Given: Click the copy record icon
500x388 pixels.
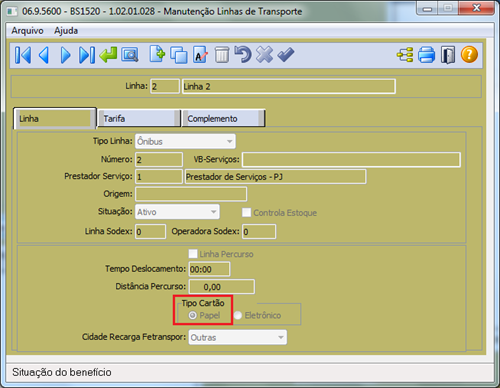Looking at the screenshot, I should [x=179, y=55].
